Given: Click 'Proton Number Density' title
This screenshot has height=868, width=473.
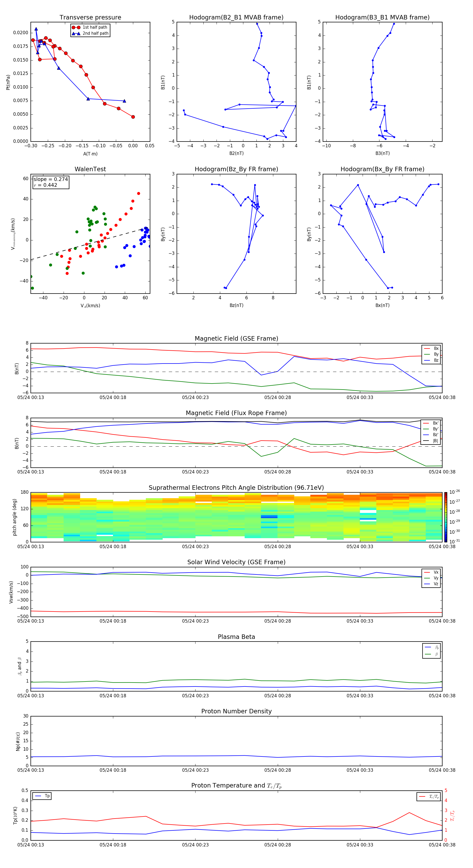Looking at the screenshot, I should (x=236, y=711).
